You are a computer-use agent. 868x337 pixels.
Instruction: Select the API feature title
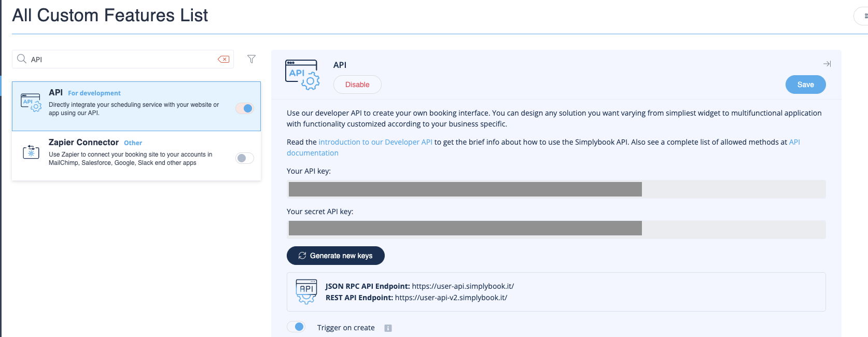55,92
